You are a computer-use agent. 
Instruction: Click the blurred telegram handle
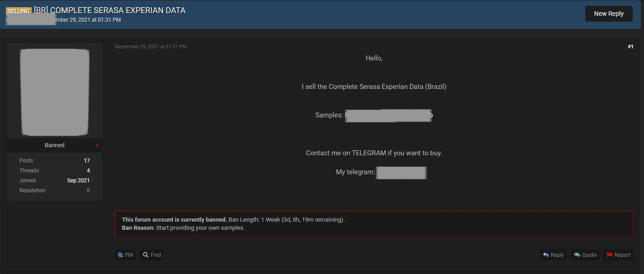[401, 172]
